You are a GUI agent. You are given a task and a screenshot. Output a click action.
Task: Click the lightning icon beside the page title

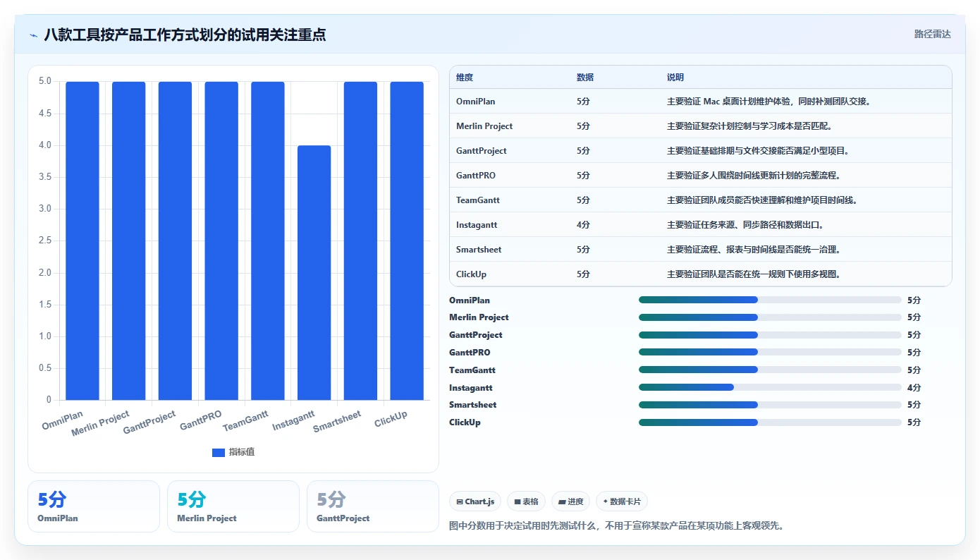point(33,35)
